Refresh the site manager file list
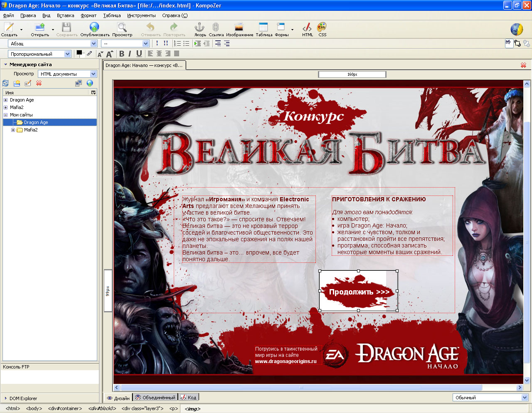 point(5,83)
